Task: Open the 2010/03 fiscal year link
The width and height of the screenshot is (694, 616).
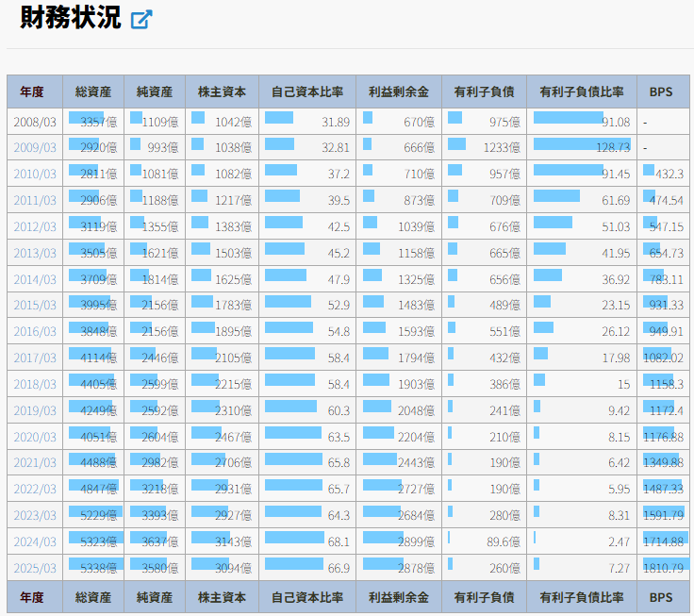Action: 35,175
